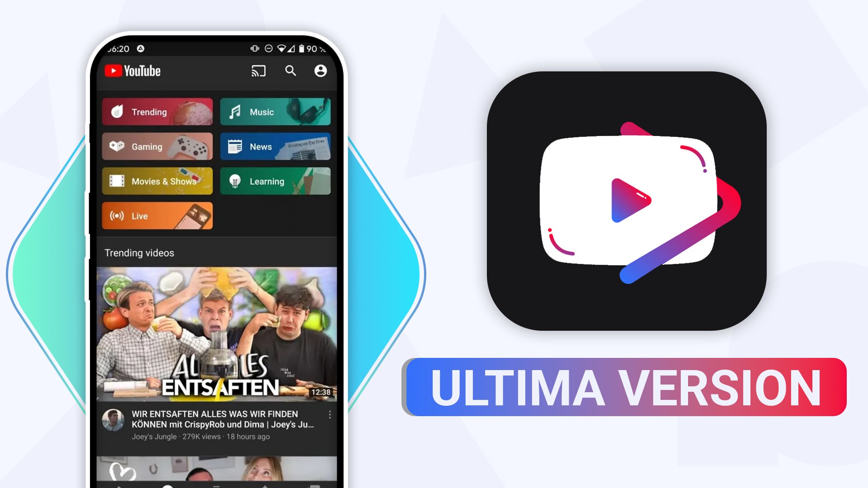Open the Account profile icon
Viewport: 868px width, 488px height.
point(320,71)
